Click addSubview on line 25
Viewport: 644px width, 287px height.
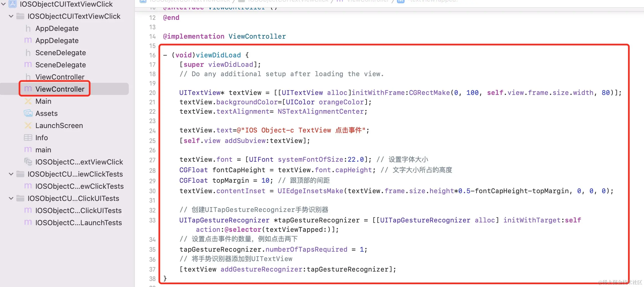coord(245,141)
